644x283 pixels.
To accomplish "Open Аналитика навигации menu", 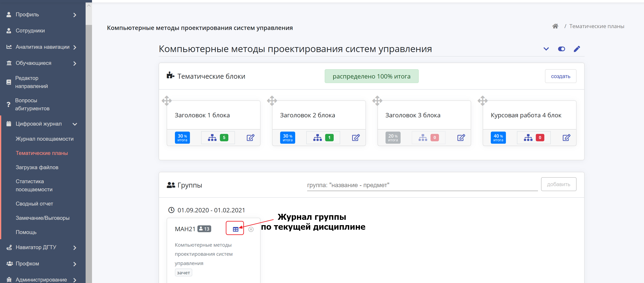I will click(x=42, y=47).
